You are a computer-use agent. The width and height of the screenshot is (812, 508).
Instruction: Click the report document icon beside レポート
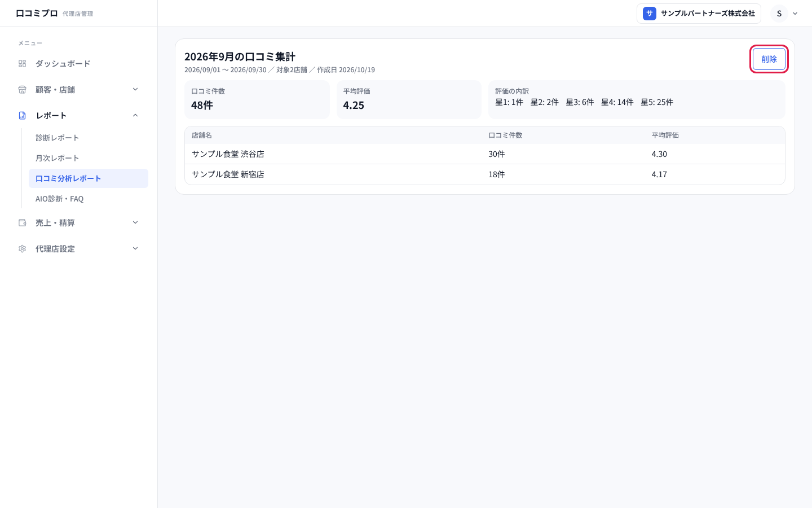23,116
